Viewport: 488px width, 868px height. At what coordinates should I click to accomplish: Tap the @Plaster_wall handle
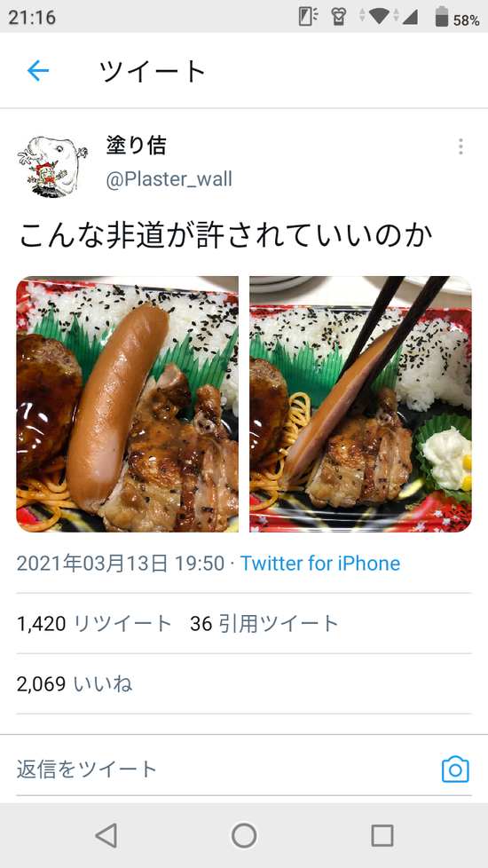[x=169, y=179]
